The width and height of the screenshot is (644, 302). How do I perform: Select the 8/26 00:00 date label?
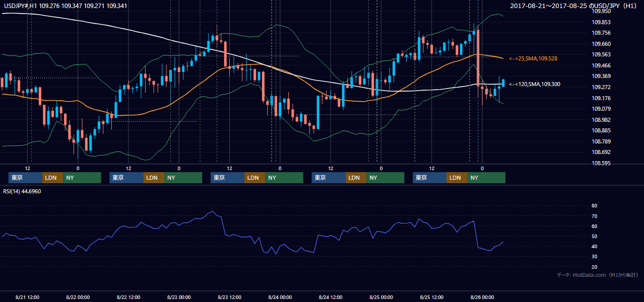coord(482,297)
